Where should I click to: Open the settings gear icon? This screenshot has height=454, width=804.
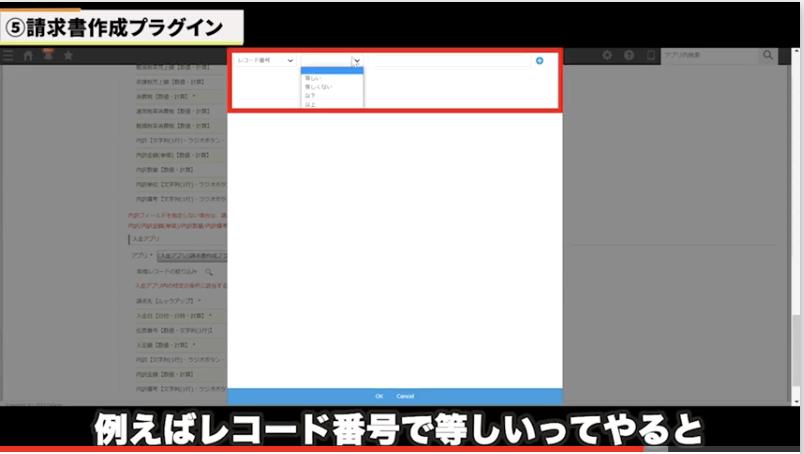point(606,56)
